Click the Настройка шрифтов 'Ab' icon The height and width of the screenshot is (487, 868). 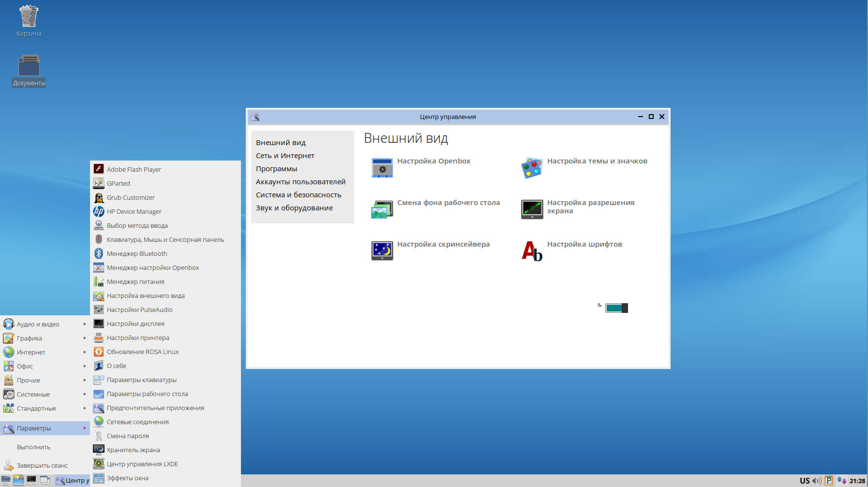tap(532, 251)
